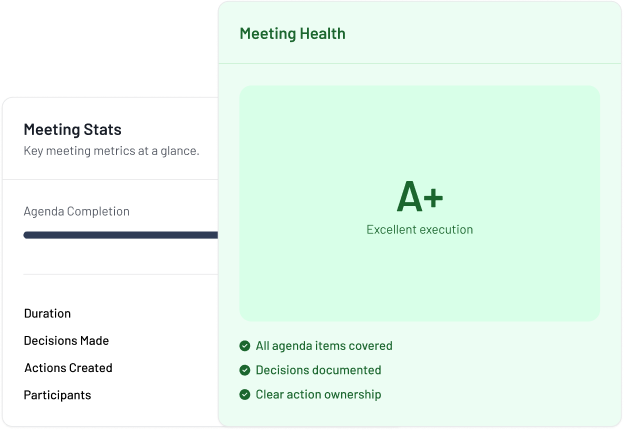This screenshot has width=624, height=430.
Task: Select the Clear action ownership text
Action: [x=318, y=394]
